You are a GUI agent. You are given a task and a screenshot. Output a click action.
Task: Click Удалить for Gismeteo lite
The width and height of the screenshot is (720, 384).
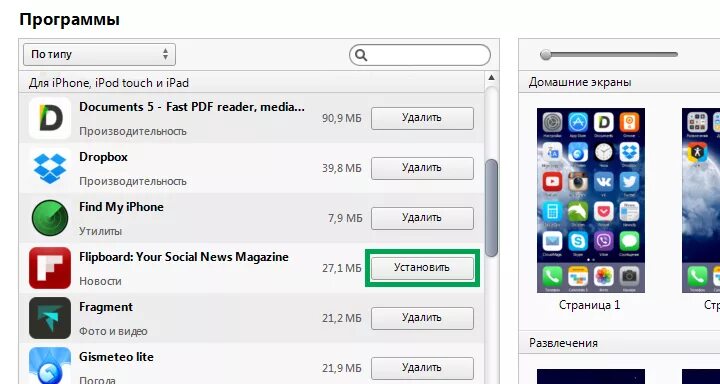tap(422, 368)
